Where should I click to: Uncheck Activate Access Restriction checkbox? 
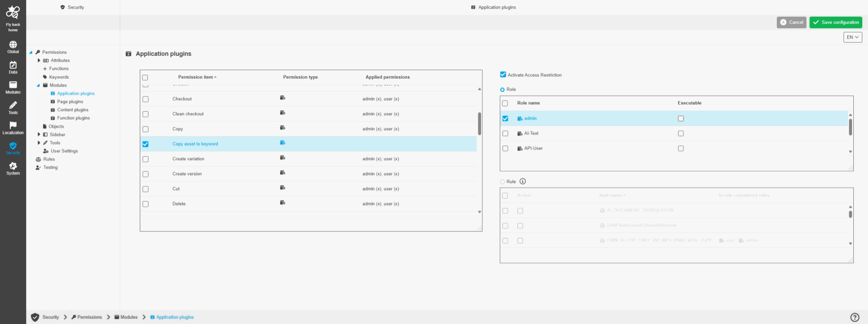click(x=503, y=75)
